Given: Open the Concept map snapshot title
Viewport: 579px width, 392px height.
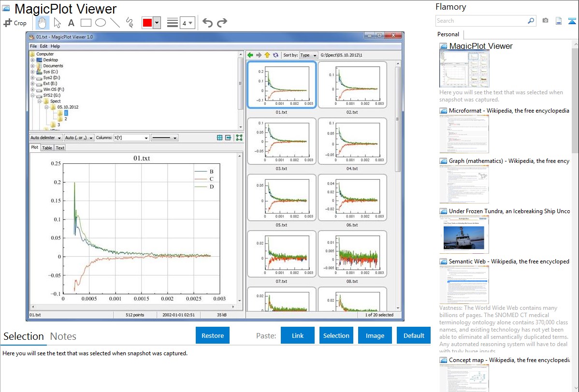Looking at the screenshot, I should pos(509,360).
